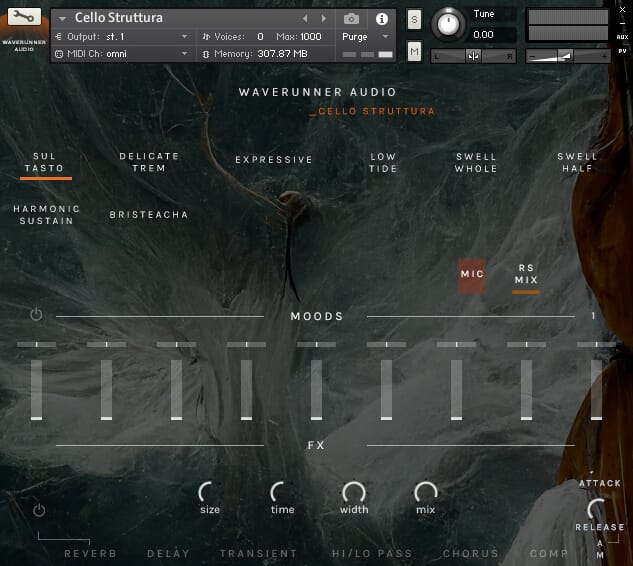Open the wrench instrument edit mode
Screen dimensions: 633x566
(24, 17)
